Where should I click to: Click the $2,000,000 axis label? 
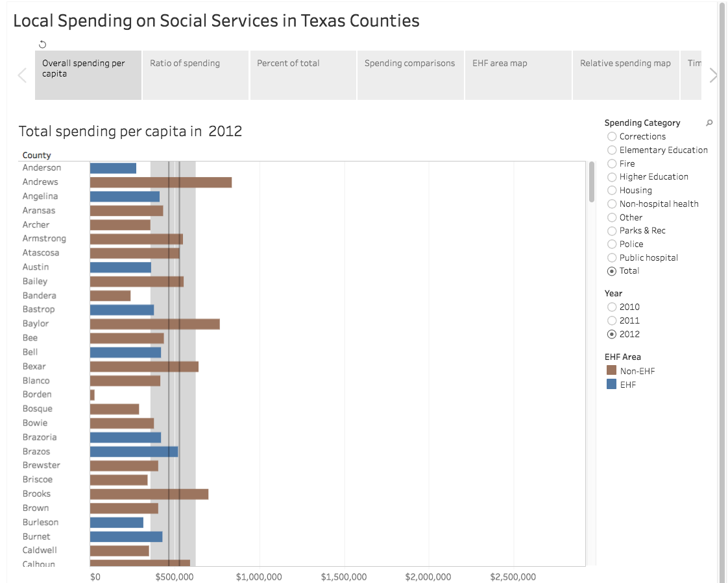pos(428,577)
